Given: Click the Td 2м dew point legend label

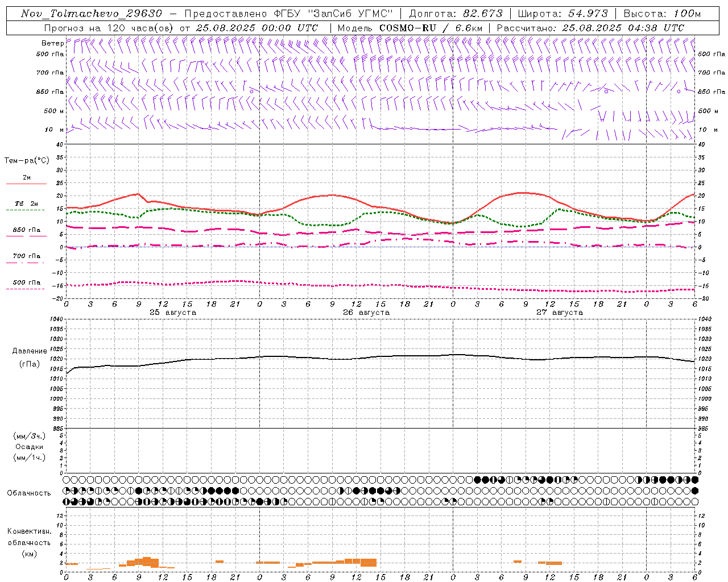Looking at the screenshot, I should pos(27,203).
